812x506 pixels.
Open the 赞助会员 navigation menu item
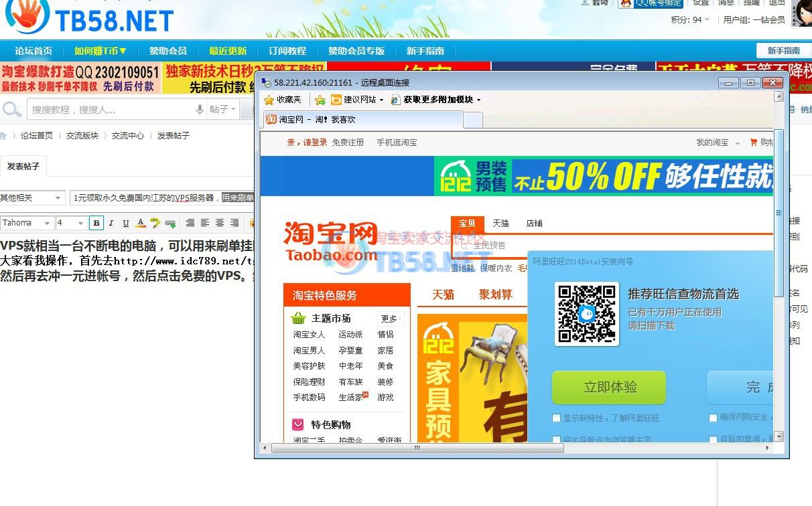pos(167,51)
